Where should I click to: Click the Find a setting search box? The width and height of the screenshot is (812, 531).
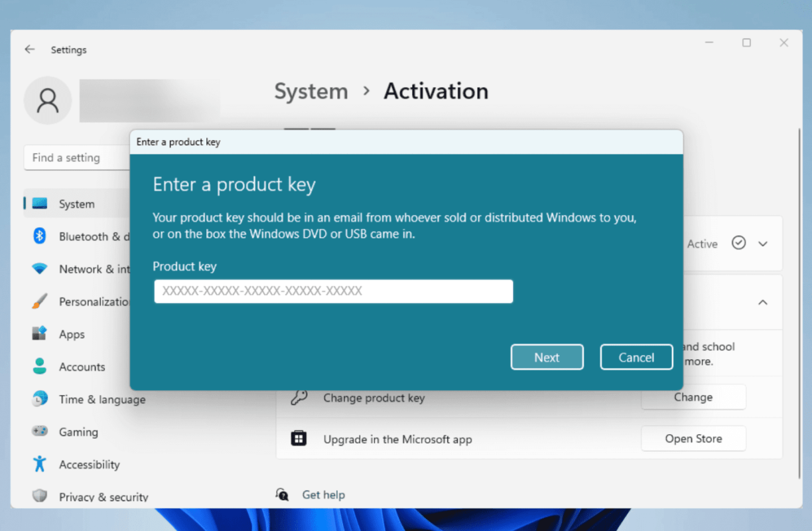pyautogui.click(x=77, y=157)
